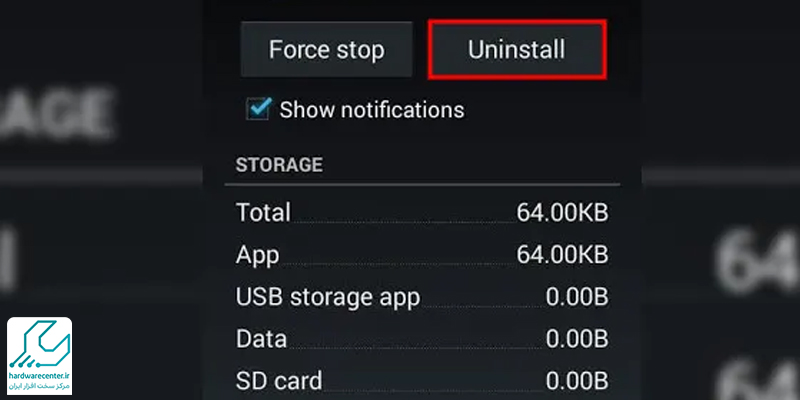This screenshot has width=800, height=400.
Task: Select the STORAGE section header
Action: point(279,165)
